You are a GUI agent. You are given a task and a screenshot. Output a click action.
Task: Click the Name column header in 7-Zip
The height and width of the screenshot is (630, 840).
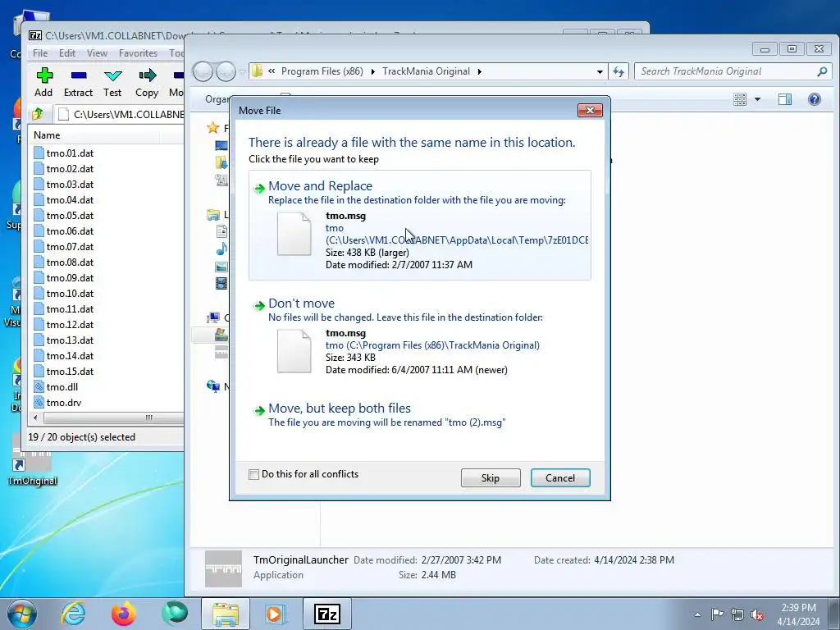point(94,135)
